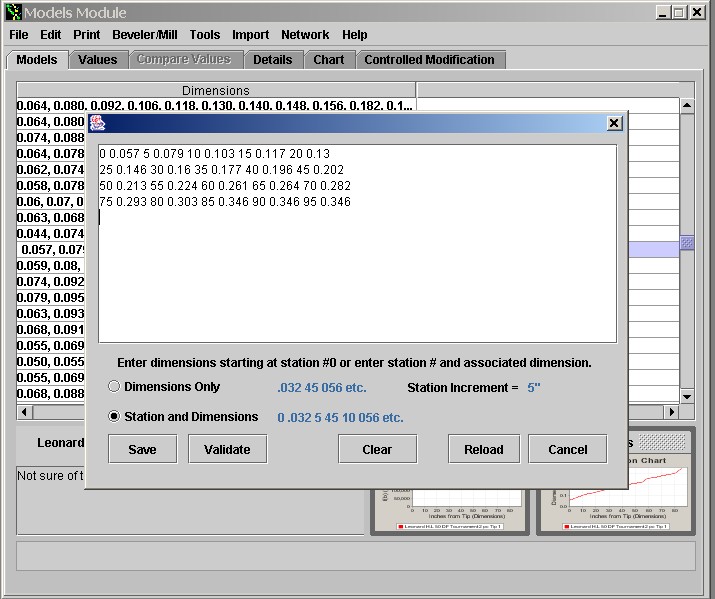Open the Beveler/Mill menu

tap(145, 35)
